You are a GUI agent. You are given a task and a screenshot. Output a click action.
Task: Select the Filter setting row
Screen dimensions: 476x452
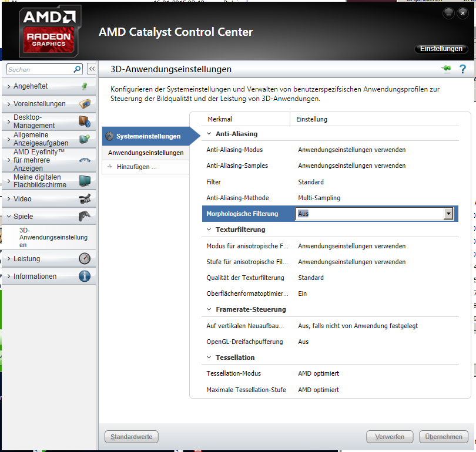pyautogui.click(x=330, y=182)
